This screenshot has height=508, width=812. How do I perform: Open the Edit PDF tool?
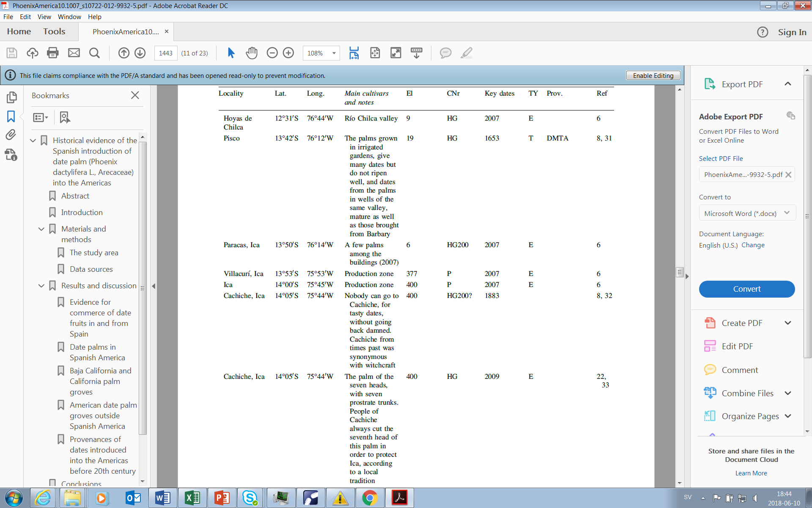(737, 346)
